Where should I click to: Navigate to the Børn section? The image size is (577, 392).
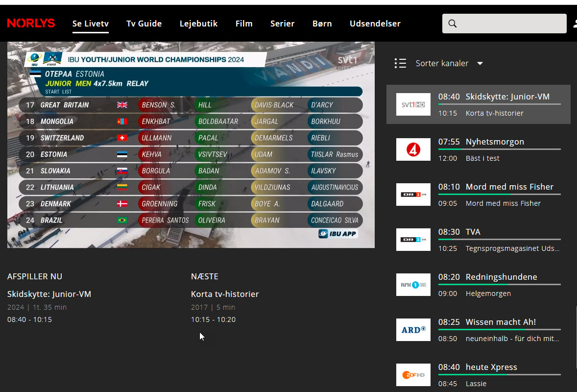322,24
